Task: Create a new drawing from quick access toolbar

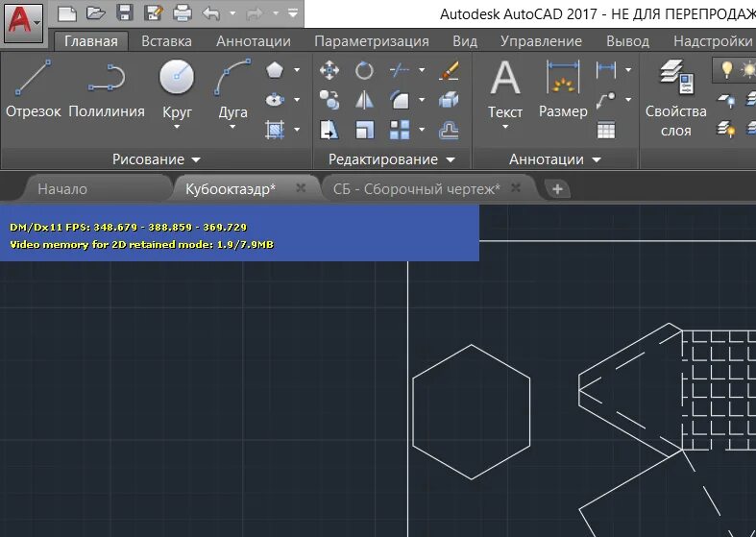Action: [67, 13]
